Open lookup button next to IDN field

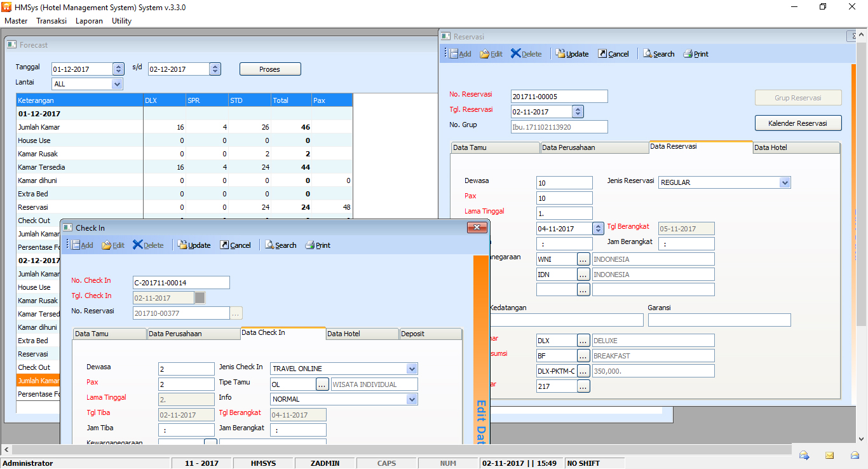click(583, 275)
